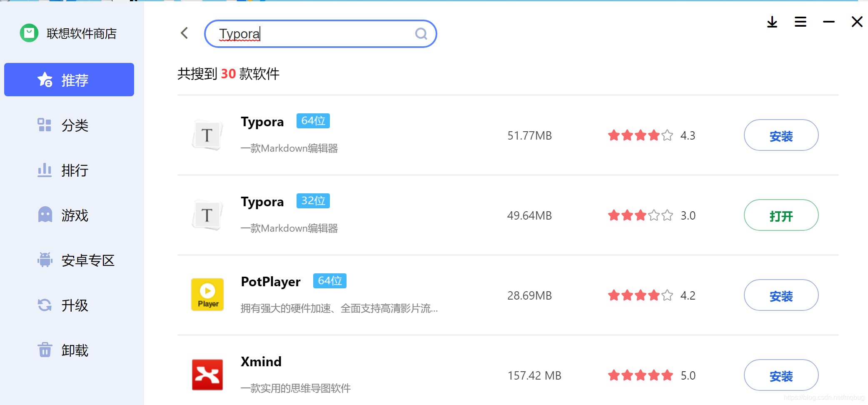This screenshot has width=868, height=405.
Task: Click the Typora 64位 app icon
Action: pyautogui.click(x=207, y=135)
